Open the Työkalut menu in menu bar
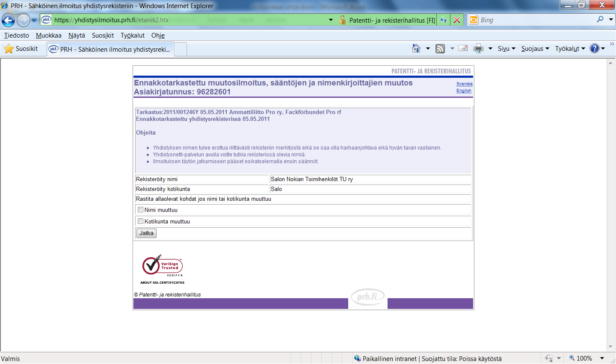The height and width of the screenshot is (364, 616). point(133,35)
